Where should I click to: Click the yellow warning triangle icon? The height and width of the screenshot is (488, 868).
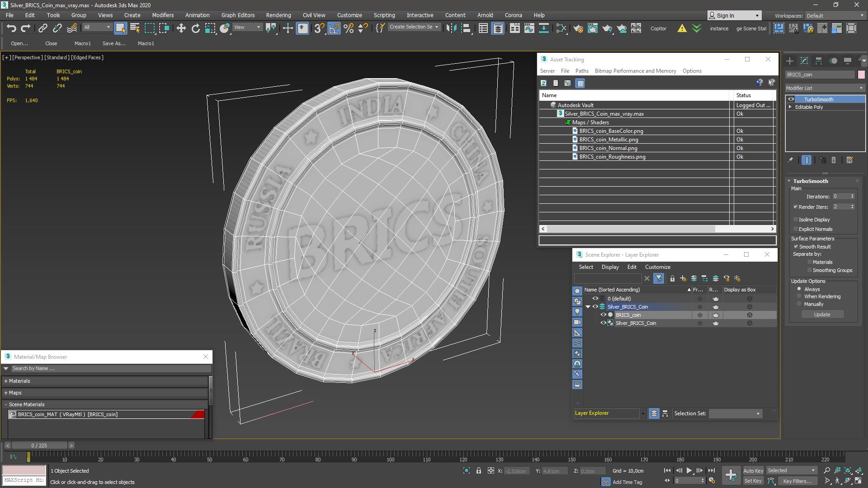click(682, 28)
